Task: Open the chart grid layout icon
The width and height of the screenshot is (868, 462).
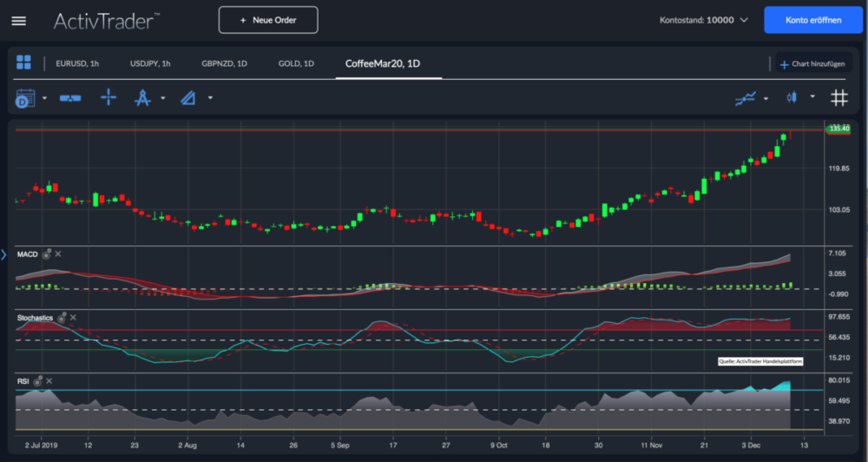Action: [23, 62]
